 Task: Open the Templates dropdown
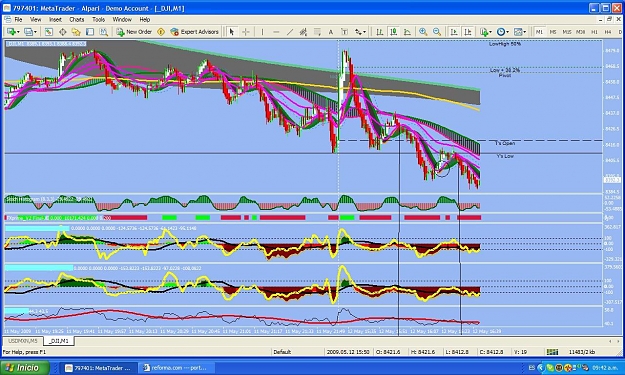coord(520,32)
